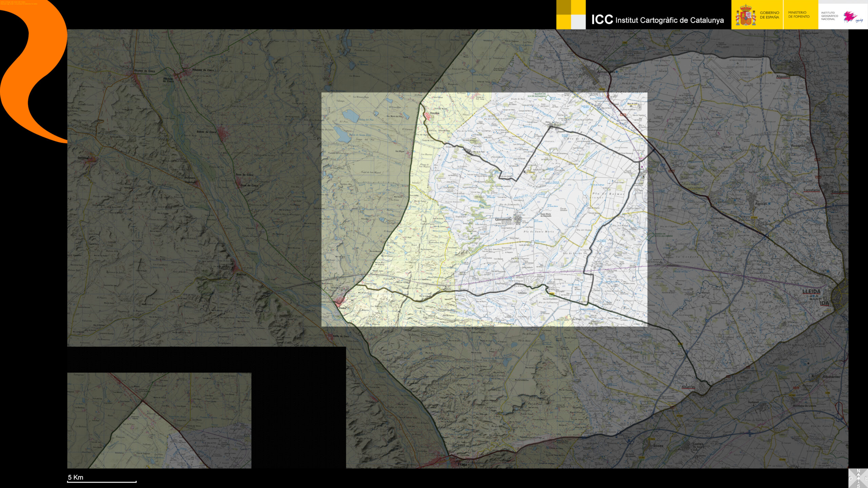868x488 pixels.
Task: Click the Gimenells town label
Action: pyautogui.click(x=503, y=220)
